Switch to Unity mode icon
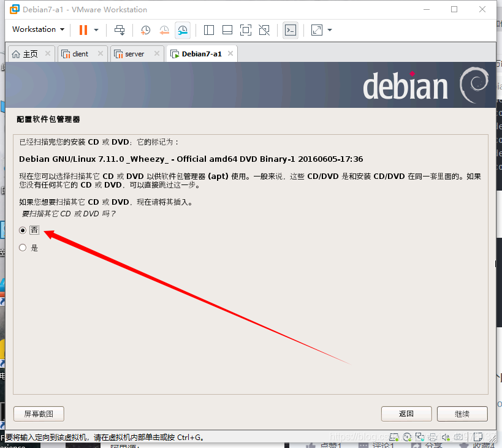The image size is (502, 448). coord(264,30)
